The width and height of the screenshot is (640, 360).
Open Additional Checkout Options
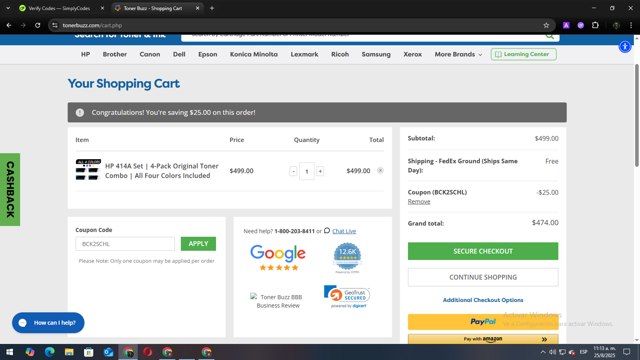[483, 300]
